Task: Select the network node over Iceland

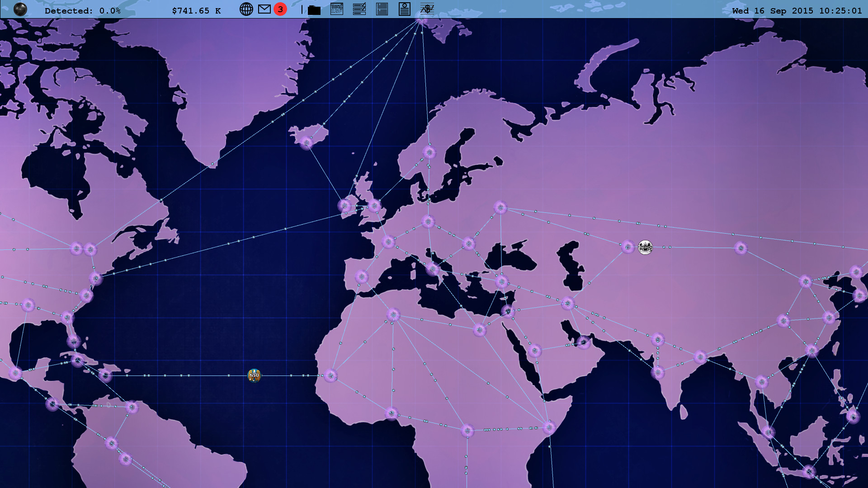Action: [307, 142]
